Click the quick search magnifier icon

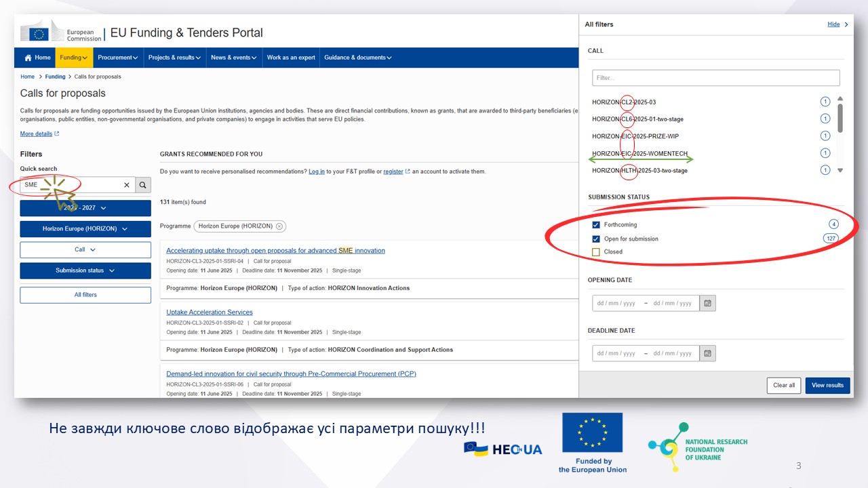coord(143,185)
